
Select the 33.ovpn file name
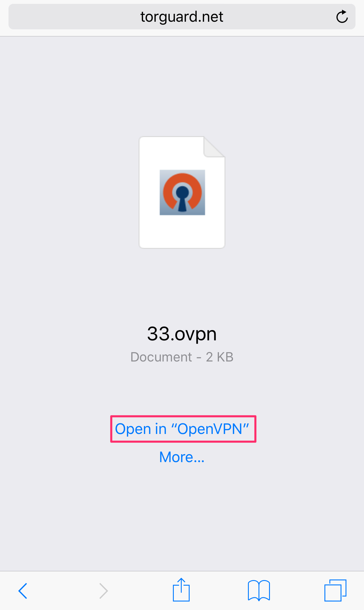point(182,334)
